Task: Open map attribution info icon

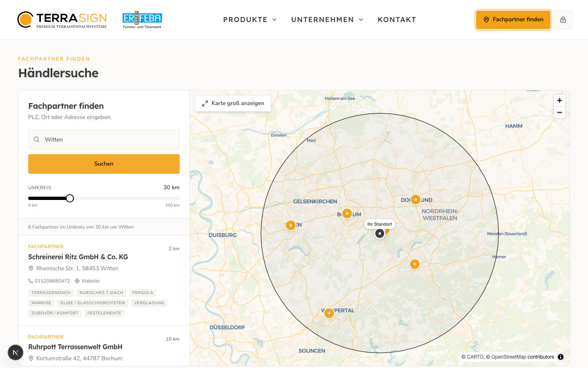Action: [x=561, y=357]
